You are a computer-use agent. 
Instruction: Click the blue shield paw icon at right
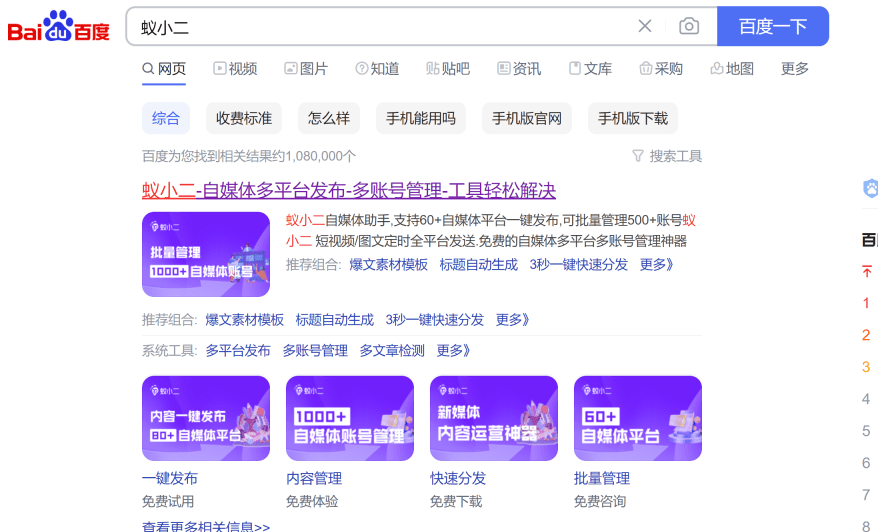[x=870, y=189]
